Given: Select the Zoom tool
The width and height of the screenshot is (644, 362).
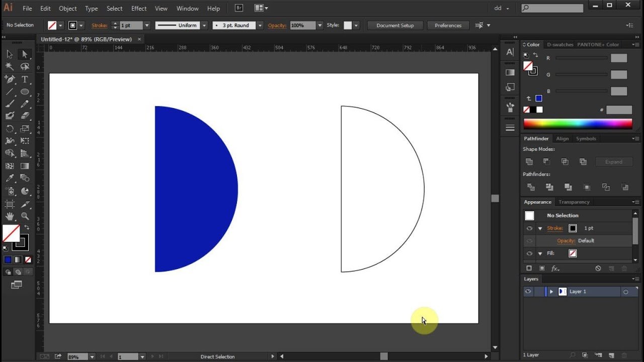Looking at the screenshot, I should pyautogui.click(x=25, y=217).
